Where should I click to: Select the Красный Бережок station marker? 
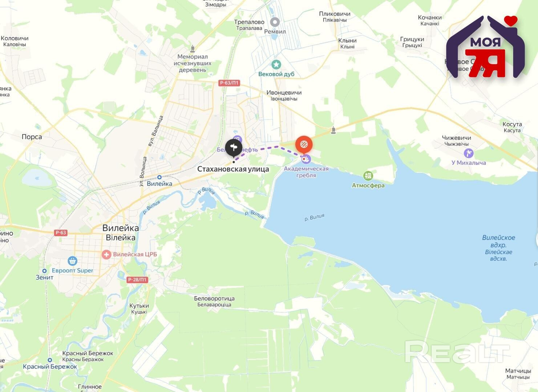point(50,360)
